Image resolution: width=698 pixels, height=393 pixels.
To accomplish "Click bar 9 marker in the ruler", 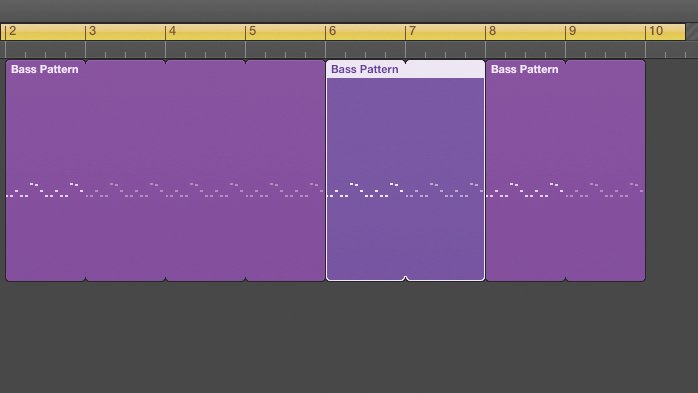I will [572, 31].
